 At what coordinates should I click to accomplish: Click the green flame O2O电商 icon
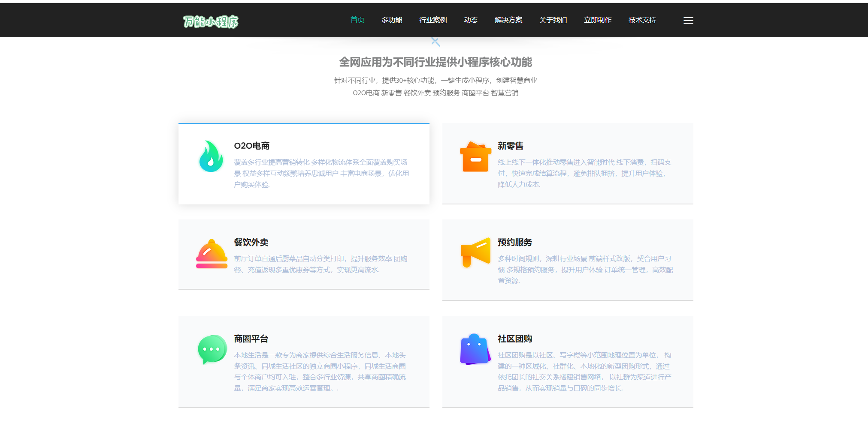pyautogui.click(x=211, y=156)
